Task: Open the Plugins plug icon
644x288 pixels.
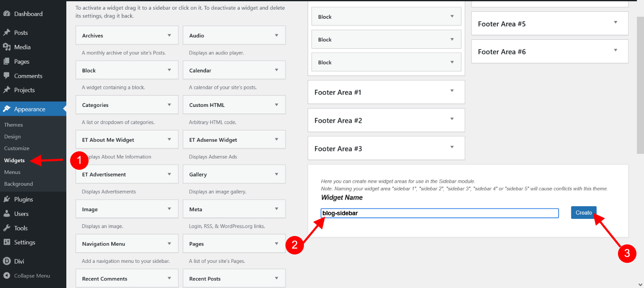Action: [x=7, y=200]
